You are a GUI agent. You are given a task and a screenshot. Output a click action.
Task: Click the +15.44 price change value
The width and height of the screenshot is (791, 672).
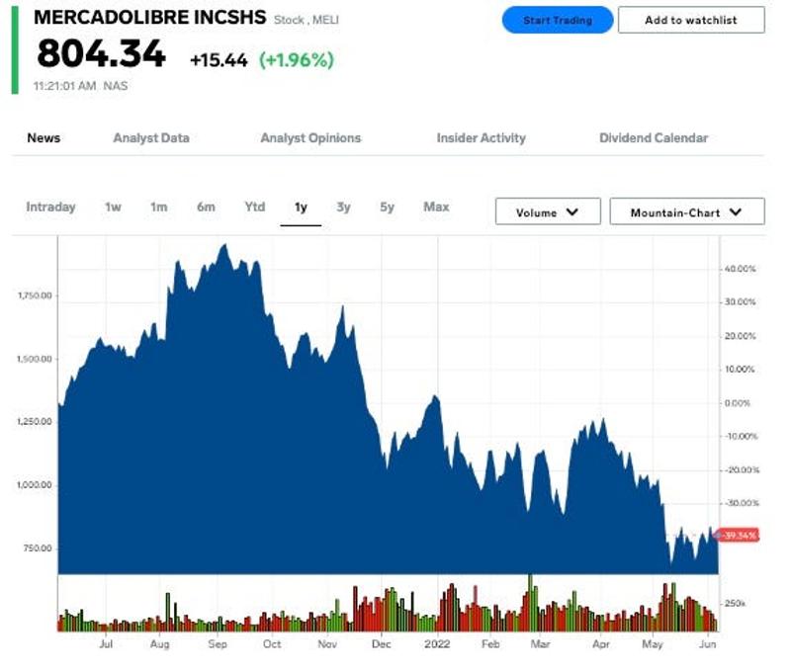tap(219, 60)
